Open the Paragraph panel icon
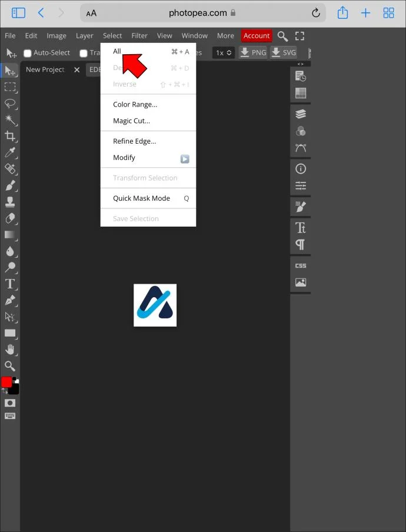406x532 pixels. pos(301,244)
